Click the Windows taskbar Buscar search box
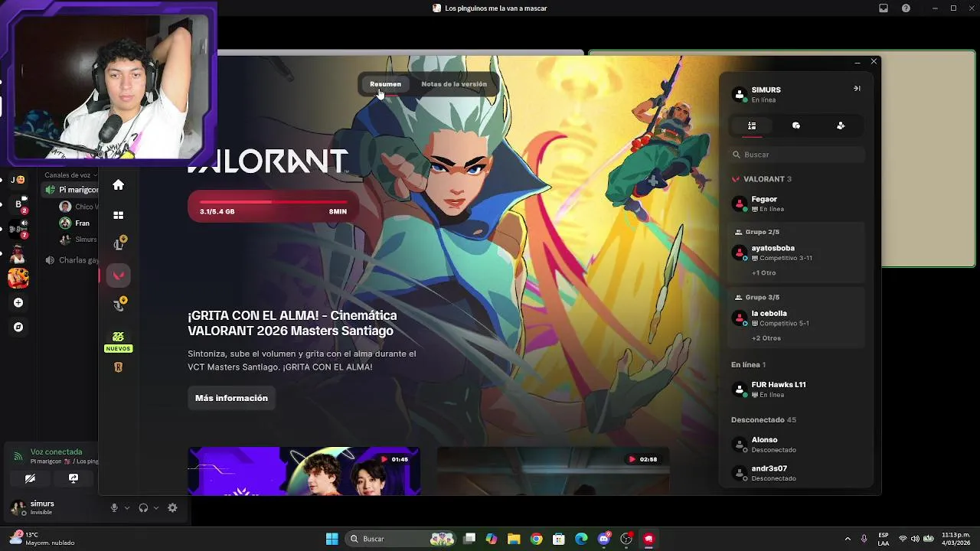Viewport: 980px width, 551px height. (401, 539)
